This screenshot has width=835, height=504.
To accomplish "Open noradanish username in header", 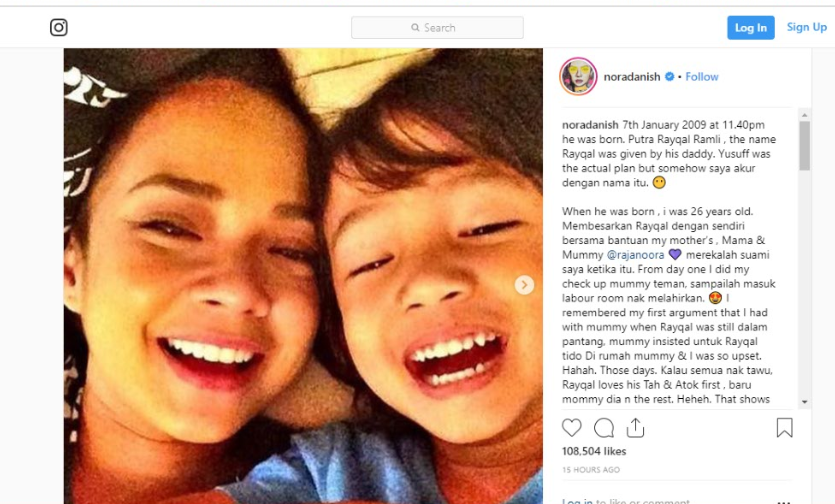I will pyautogui.click(x=632, y=77).
